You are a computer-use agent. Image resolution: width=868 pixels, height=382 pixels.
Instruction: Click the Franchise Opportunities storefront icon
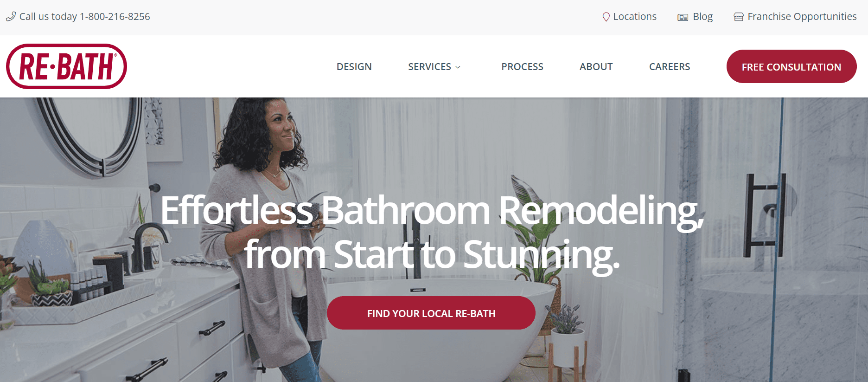pos(739,17)
